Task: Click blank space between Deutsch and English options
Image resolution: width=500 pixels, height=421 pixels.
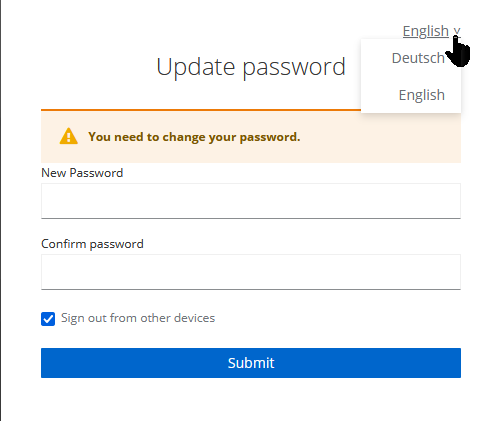Action: [411, 77]
